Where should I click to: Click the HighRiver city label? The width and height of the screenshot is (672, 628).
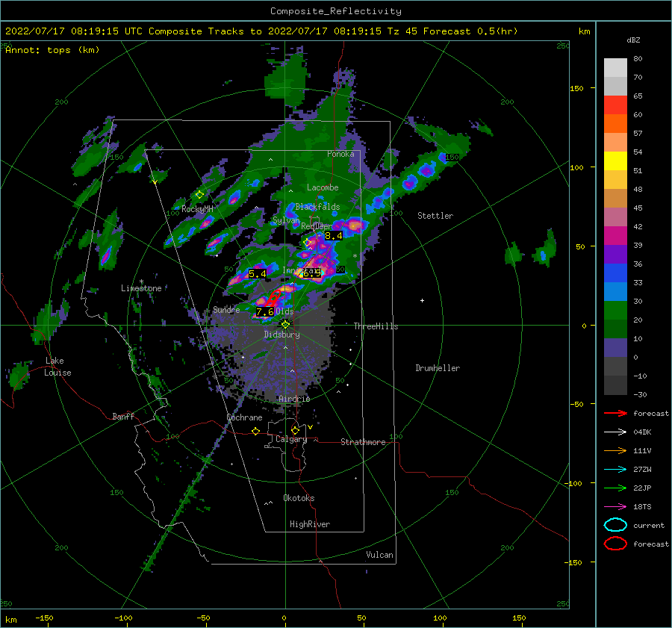(x=310, y=524)
